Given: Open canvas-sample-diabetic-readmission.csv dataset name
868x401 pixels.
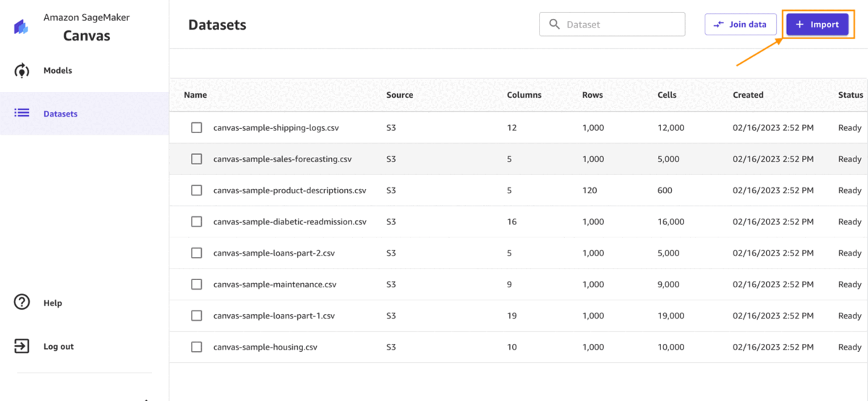Looking at the screenshot, I should (x=290, y=221).
